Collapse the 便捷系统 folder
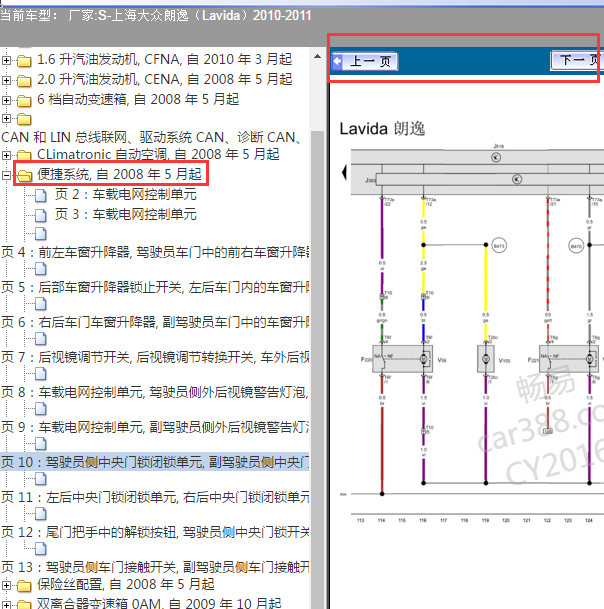This screenshot has width=604, height=609. pos(6,176)
